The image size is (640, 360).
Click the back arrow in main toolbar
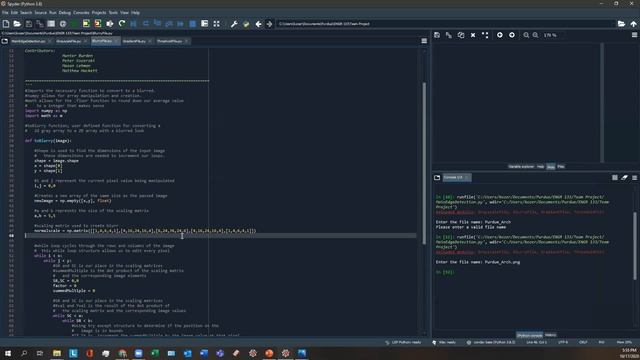(258, 24)
